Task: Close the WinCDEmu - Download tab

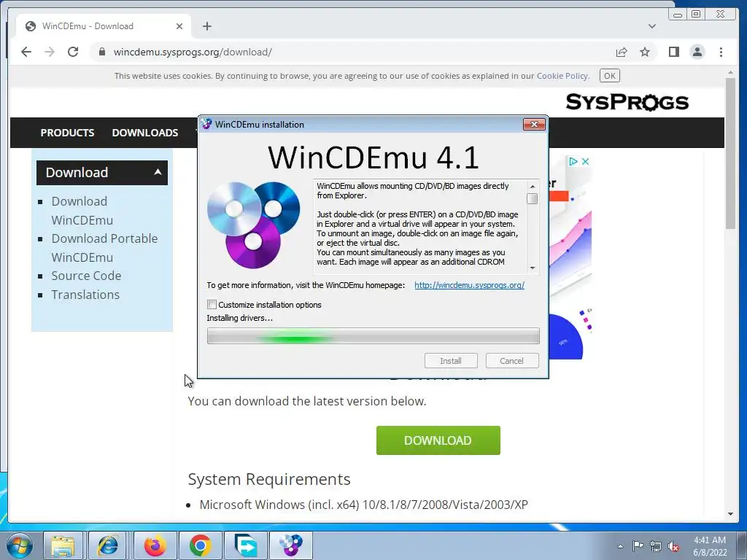Action: [x=179, y=26]
